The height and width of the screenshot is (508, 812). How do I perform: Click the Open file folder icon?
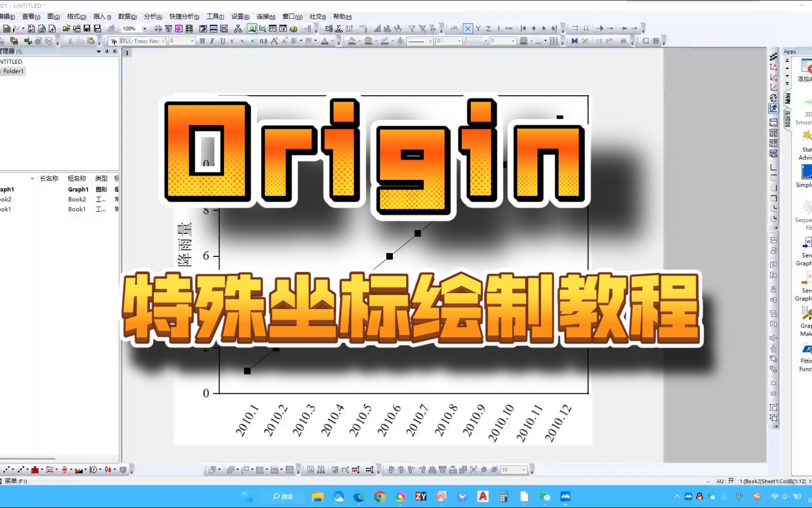(66, 29)
